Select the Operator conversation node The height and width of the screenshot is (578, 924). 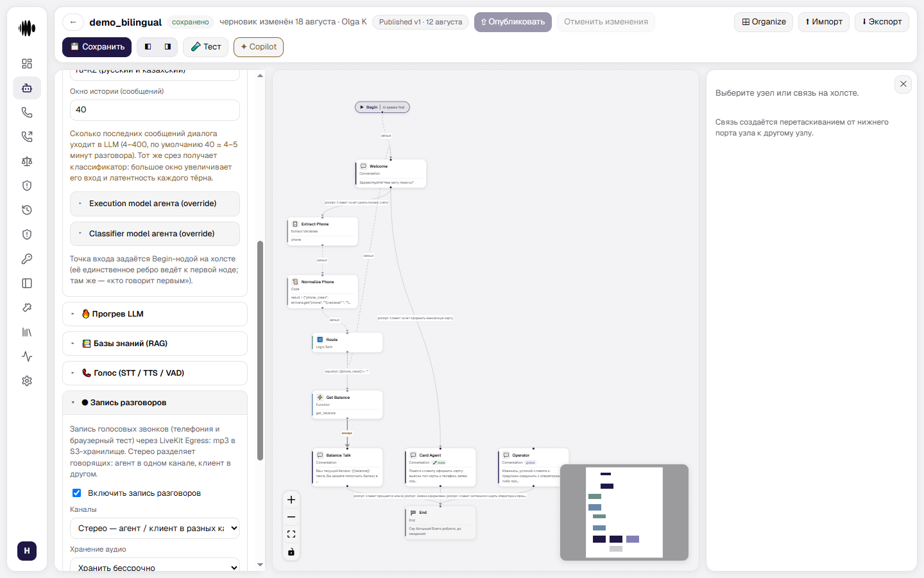point(533,467)
